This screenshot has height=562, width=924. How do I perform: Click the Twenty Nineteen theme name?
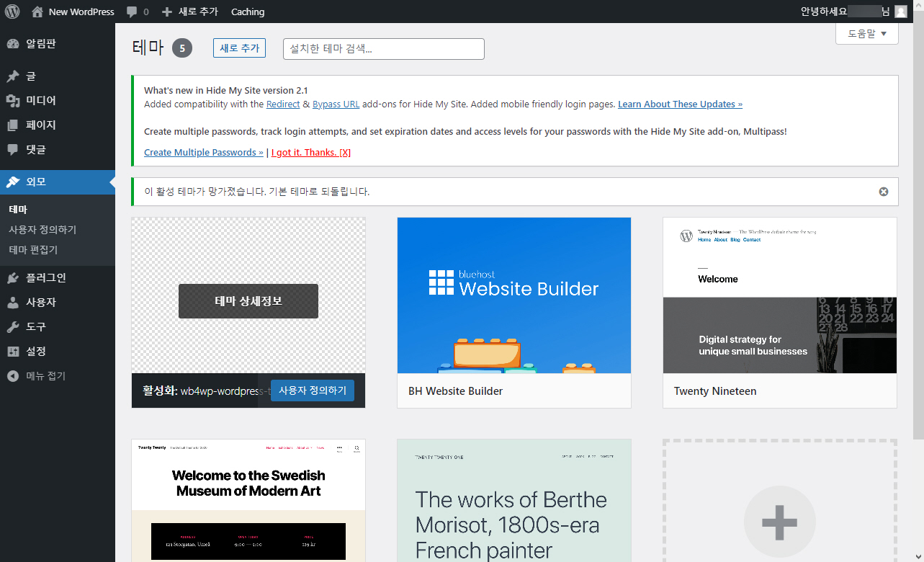(715, 391)
